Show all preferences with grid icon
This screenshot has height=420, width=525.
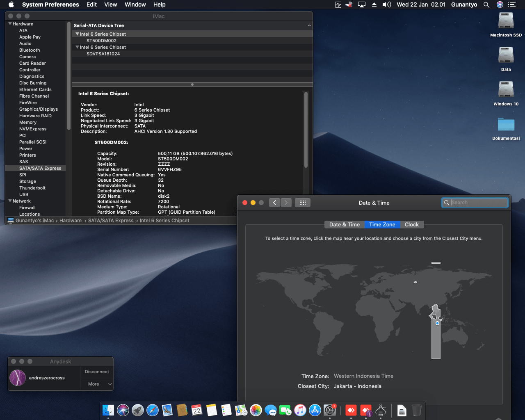point(303,203)
